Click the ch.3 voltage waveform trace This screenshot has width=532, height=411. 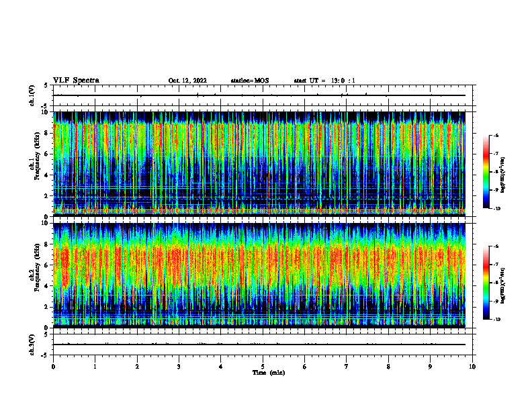click(x=259, y=345)
